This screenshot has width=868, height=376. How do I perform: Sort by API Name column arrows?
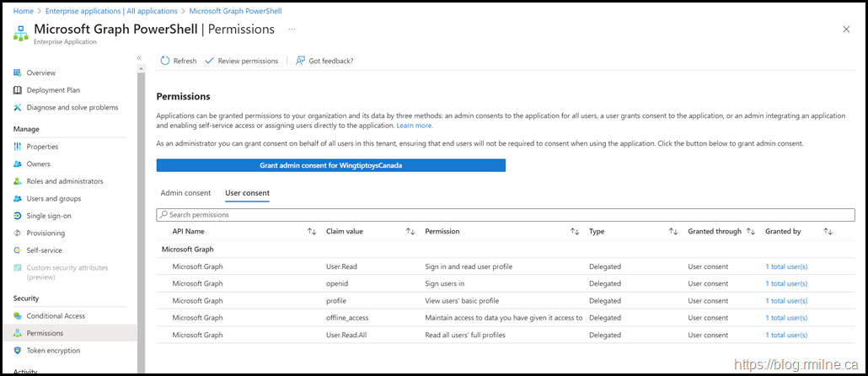[x=312, y=231]
